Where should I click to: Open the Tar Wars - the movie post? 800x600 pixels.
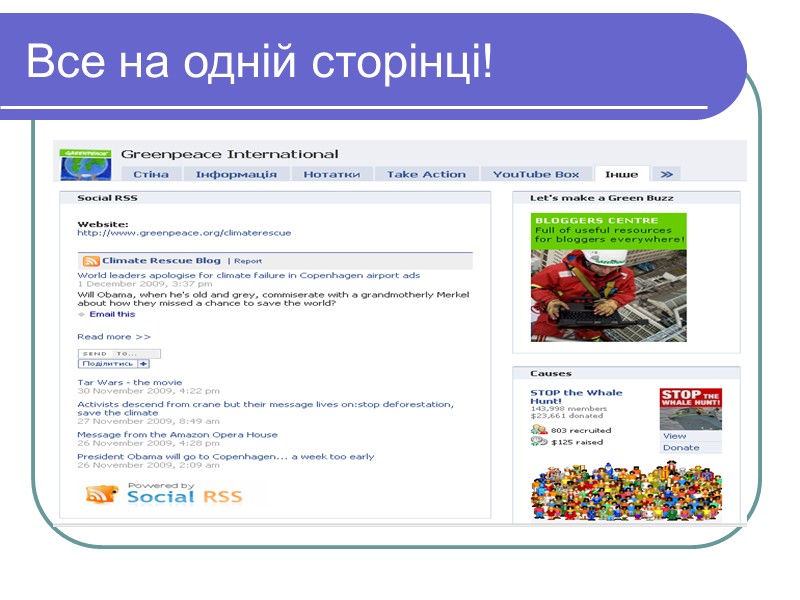[130, 382]
